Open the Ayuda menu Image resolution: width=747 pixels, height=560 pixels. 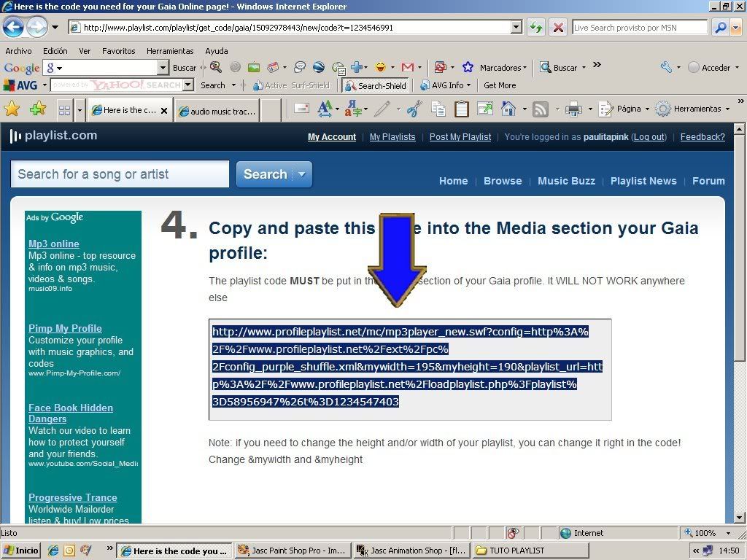(216, 51)
